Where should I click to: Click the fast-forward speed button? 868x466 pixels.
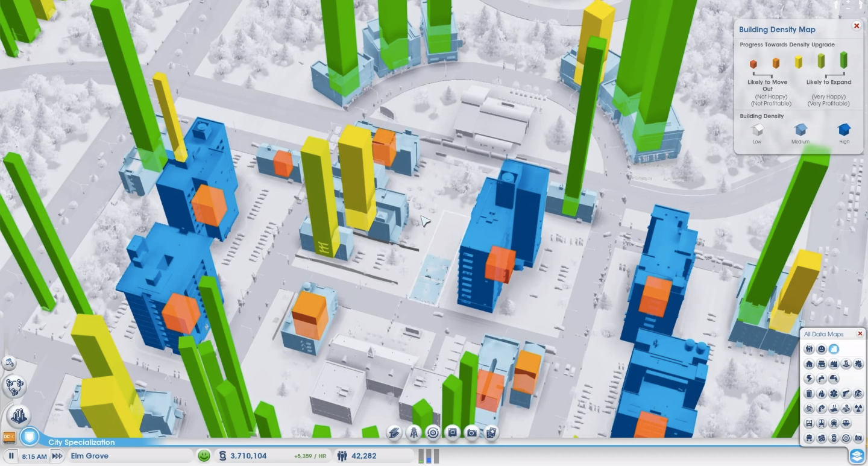click(57, 456)
